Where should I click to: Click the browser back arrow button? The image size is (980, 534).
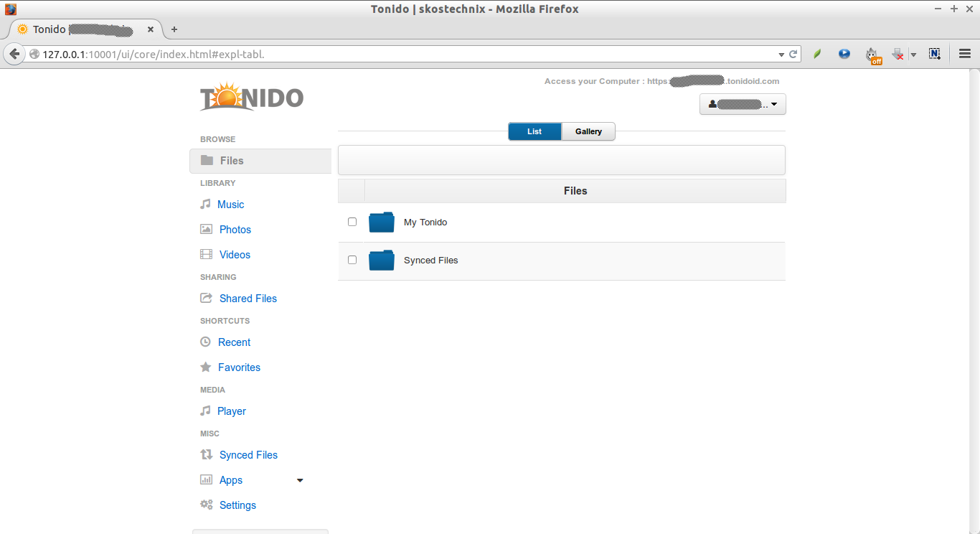(x=14, y=54)
